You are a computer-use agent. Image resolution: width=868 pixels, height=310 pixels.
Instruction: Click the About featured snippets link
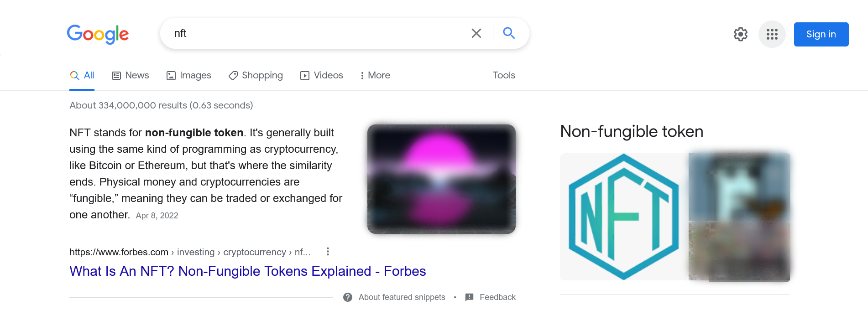[x=402, y=297]
